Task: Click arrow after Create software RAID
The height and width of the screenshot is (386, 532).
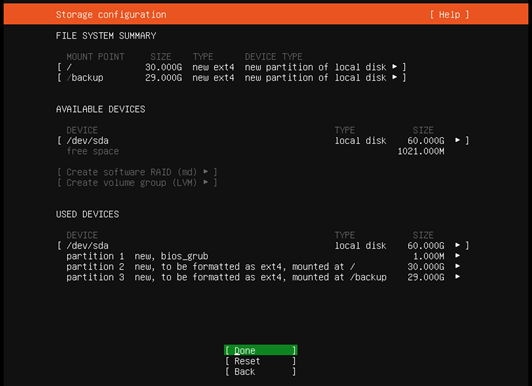Action: [x=206, y=172]
